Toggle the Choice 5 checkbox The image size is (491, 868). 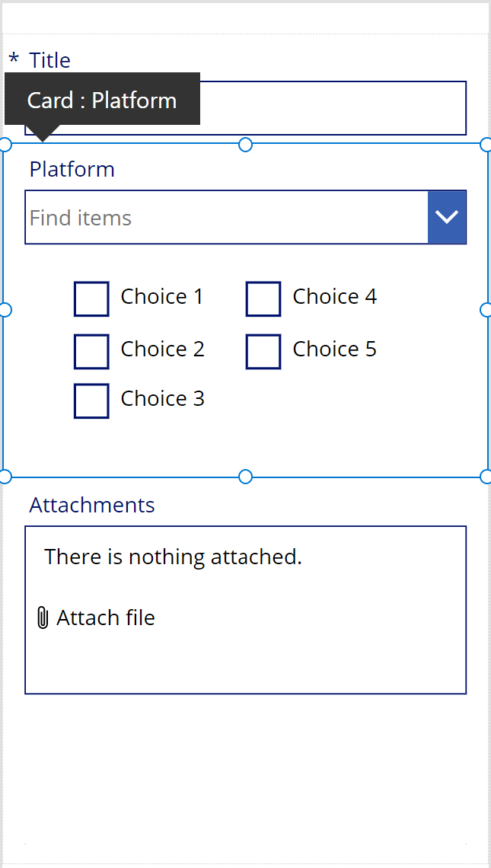pos(263,351)
